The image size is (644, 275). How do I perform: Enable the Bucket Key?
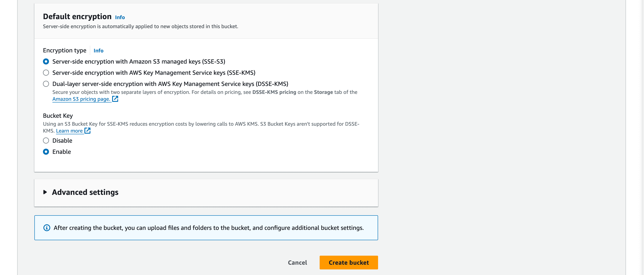[x=46, y=152]
